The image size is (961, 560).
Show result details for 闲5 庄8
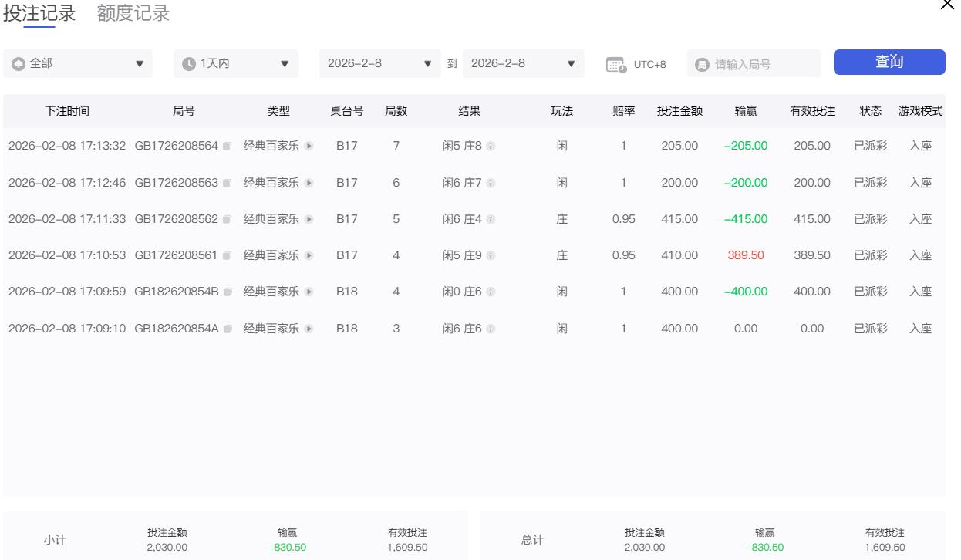pyautogui.click(x=491, y=147)
